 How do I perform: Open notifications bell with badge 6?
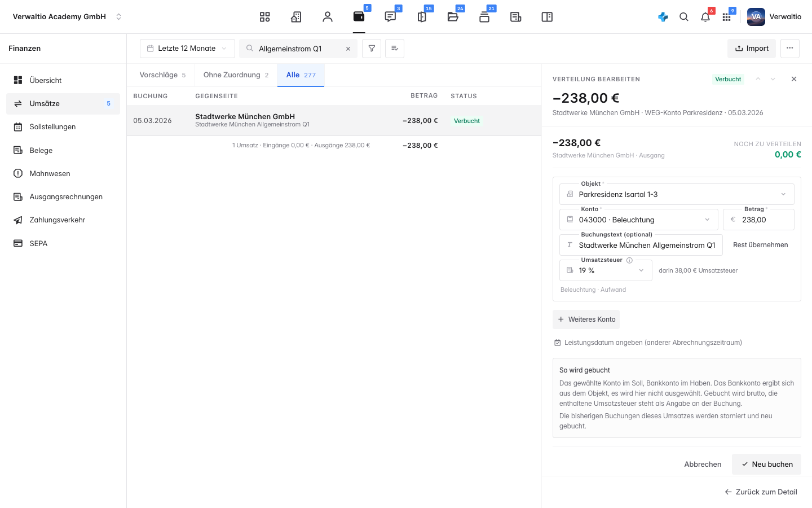coord(705,17)
